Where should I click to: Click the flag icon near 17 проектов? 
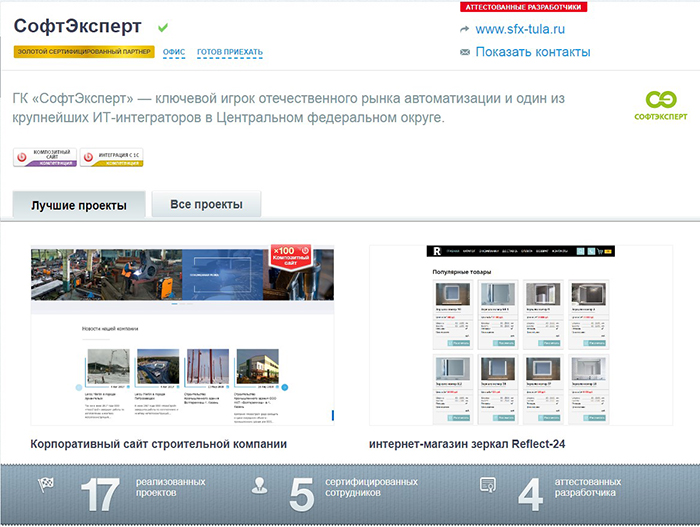click(46, 484)
